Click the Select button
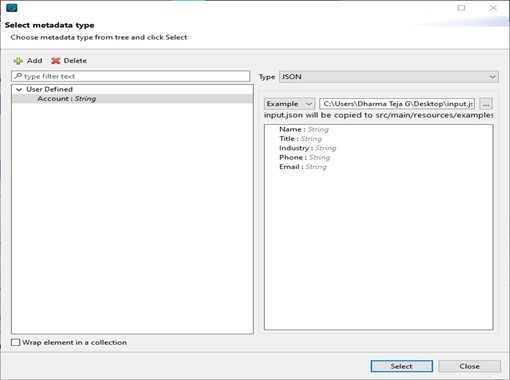 point(402,366)
